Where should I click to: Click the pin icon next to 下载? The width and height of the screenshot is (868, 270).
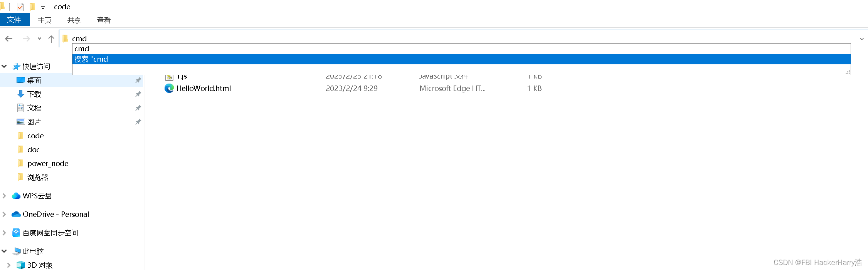(x=138, y=94)
